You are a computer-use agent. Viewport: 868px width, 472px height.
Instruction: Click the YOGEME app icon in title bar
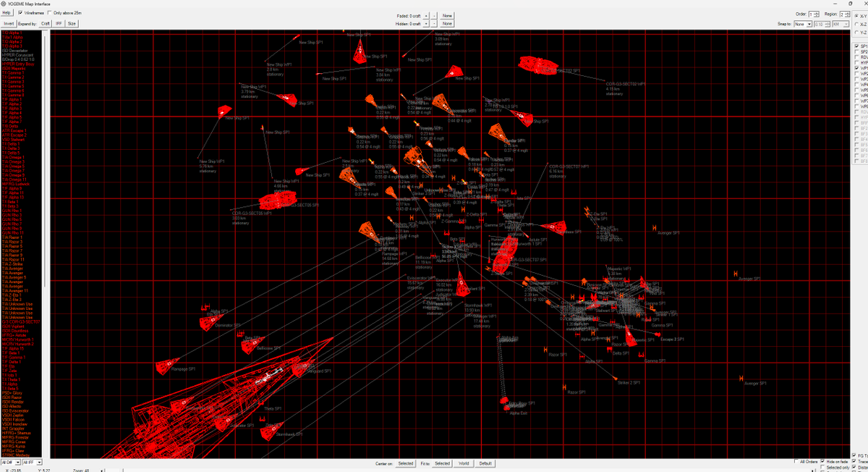point(4,4)
